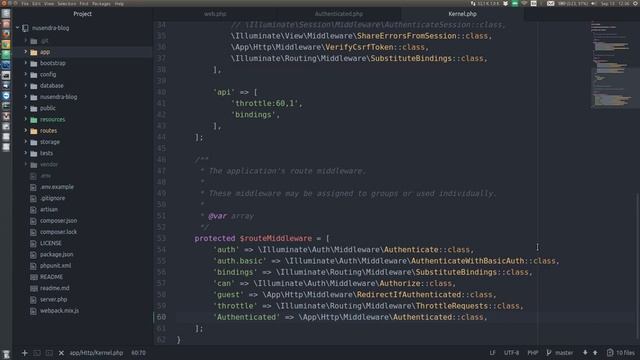The image size is (640, 360).
Task: Select the vendor folder
Action: point(49,164)
